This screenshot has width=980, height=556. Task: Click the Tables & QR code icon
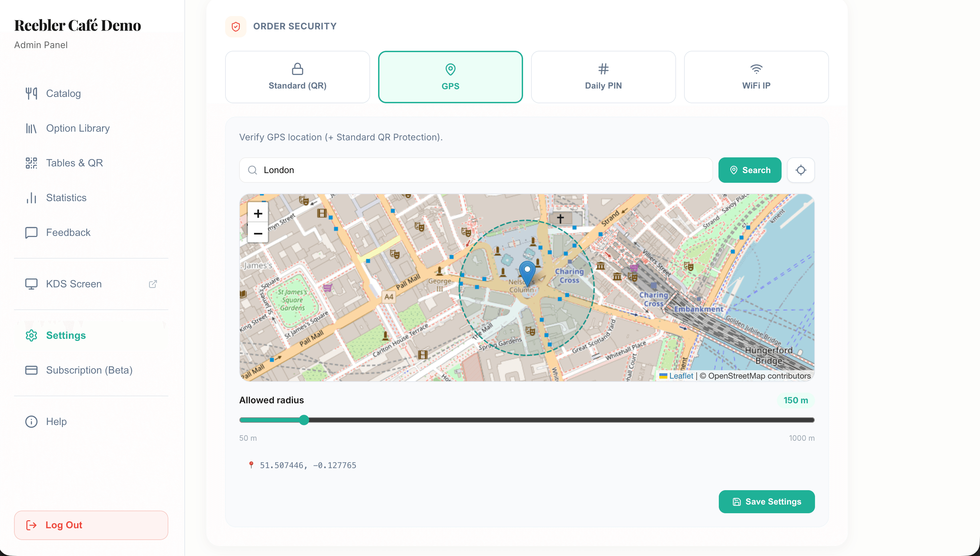click(x=31, y=163)
